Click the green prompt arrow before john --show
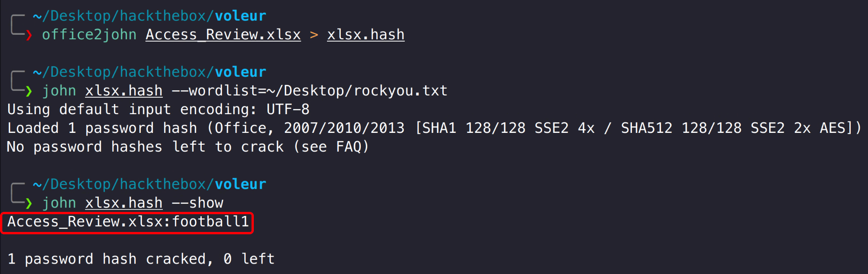 coord(29,203)
